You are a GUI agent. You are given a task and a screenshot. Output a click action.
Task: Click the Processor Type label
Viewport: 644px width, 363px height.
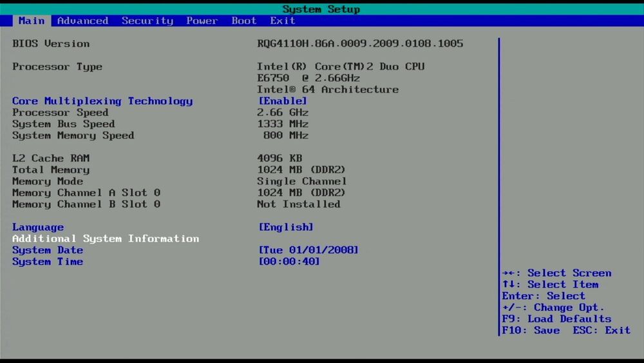point(57,66)
